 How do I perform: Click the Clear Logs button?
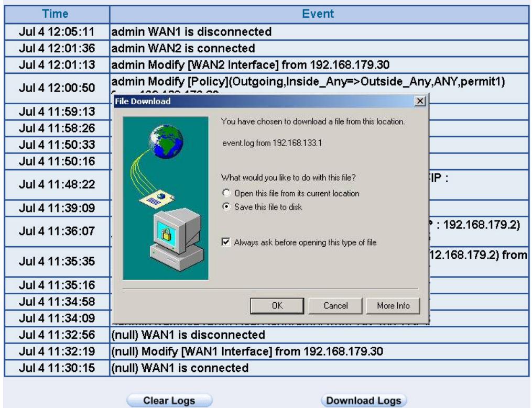[x=169, y=400]
